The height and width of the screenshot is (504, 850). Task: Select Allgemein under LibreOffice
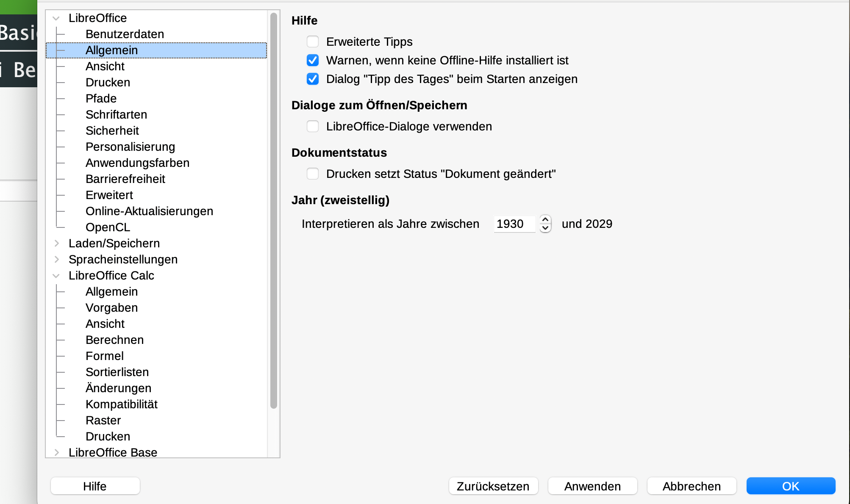pos(111,50)
